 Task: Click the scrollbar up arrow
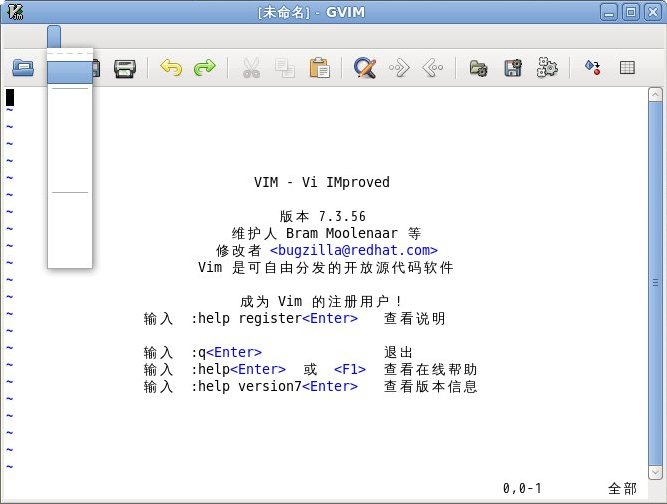coord(656,94)
